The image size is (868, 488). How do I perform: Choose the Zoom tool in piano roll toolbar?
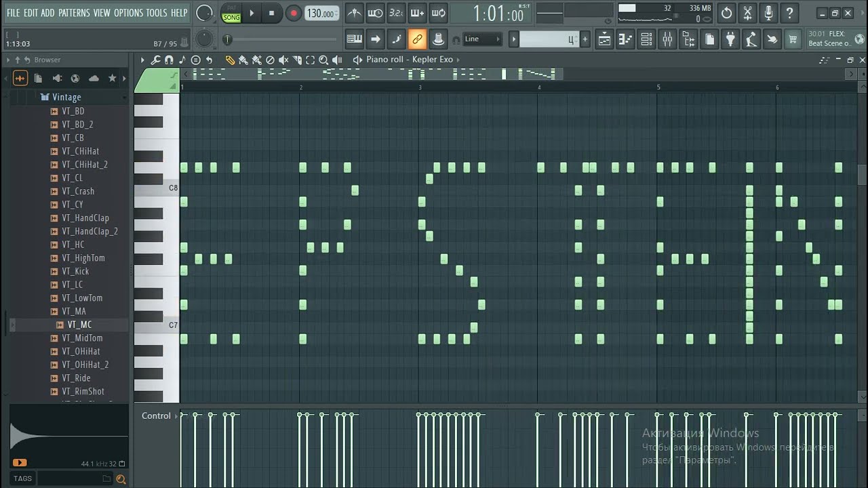323,60
